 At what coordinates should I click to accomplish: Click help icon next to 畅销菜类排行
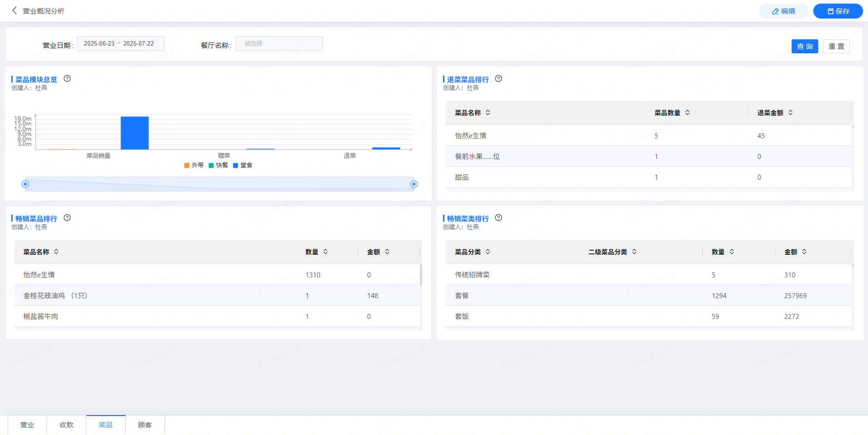coord(499,218)
